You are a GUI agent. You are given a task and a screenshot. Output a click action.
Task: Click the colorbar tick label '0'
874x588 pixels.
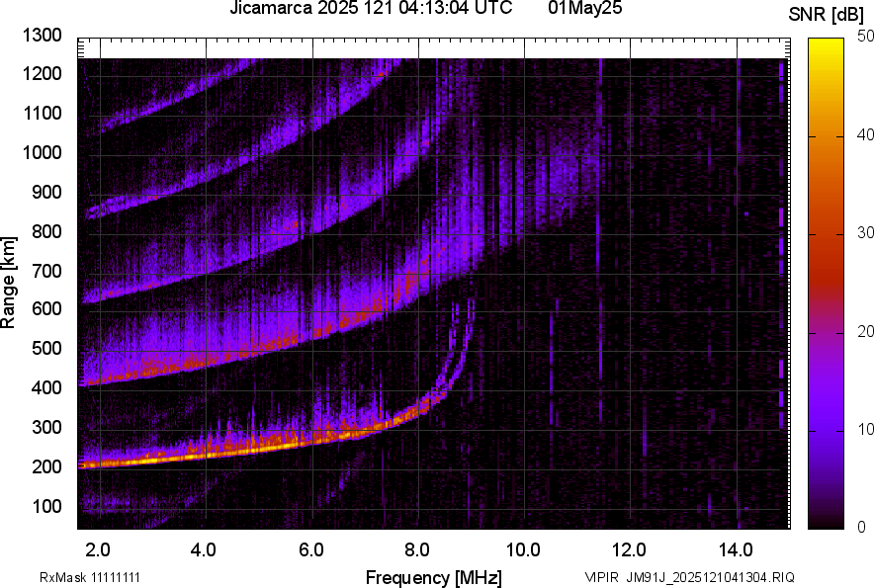coord(862,527)
